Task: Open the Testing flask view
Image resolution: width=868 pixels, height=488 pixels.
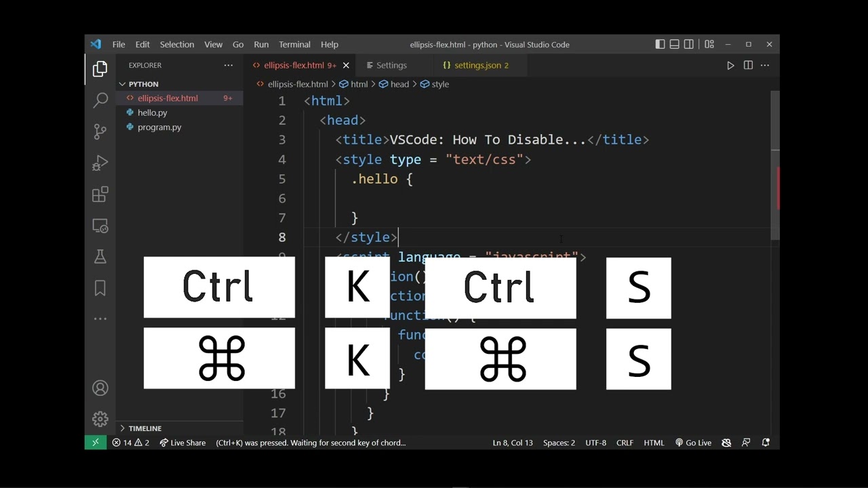Action: (x=100, y=257)
